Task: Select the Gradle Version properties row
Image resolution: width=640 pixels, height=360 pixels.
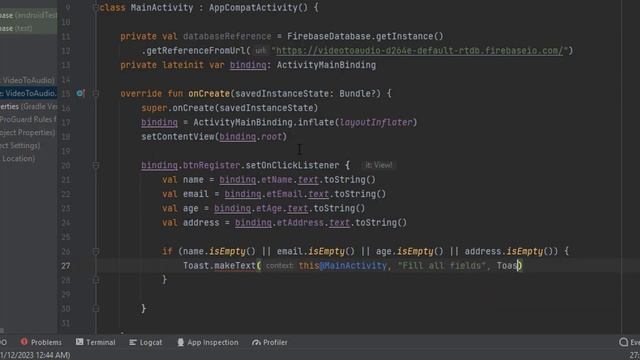Action: (x=29, y=106)
